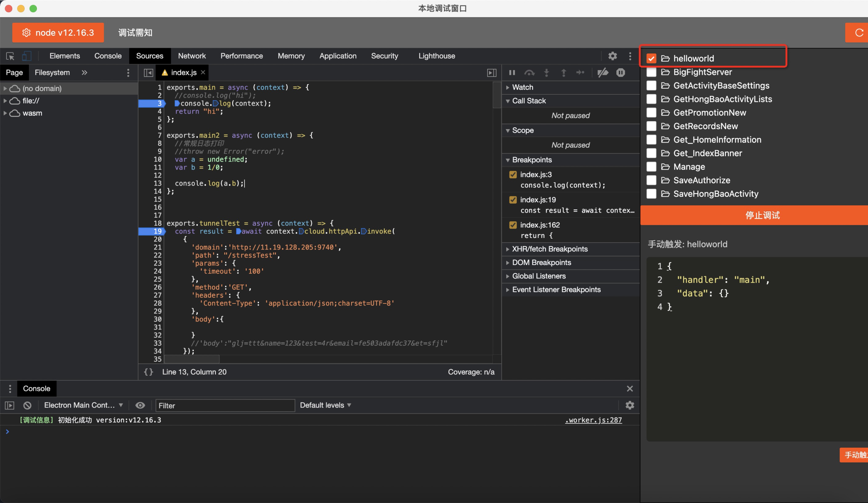Disable the index.js:19 breakpoint checkbox
Viewport: 868px width, 503px height.
click(513, 200)
